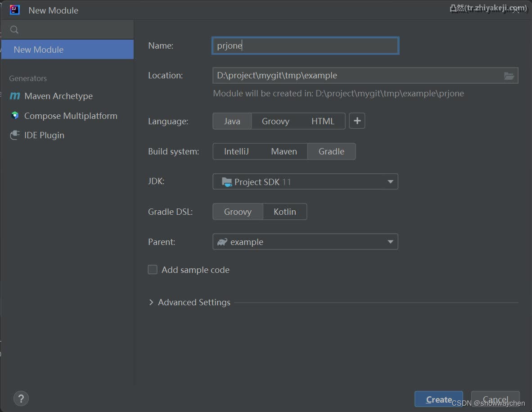Click the Generators section label

click(x=28, y=78)
